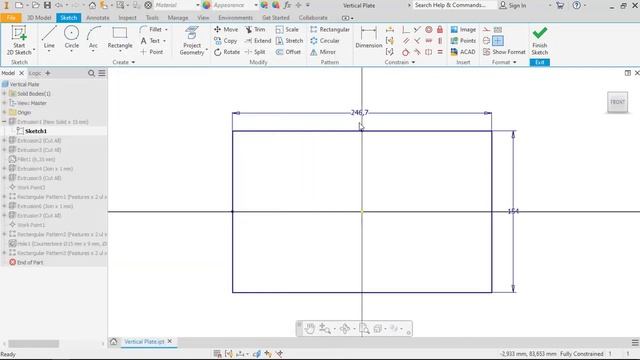Activate the Move tool
This screenshot has height=360, width=640.
[226, 29]
